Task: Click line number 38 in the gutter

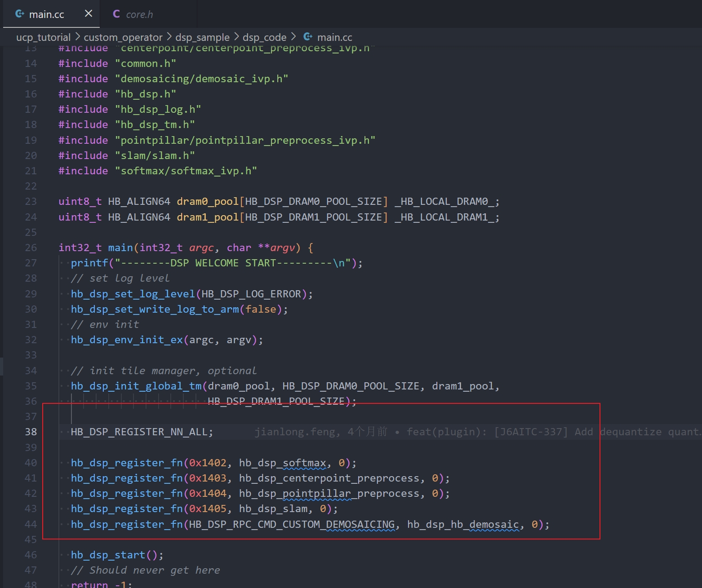Action: click(31, 432)
